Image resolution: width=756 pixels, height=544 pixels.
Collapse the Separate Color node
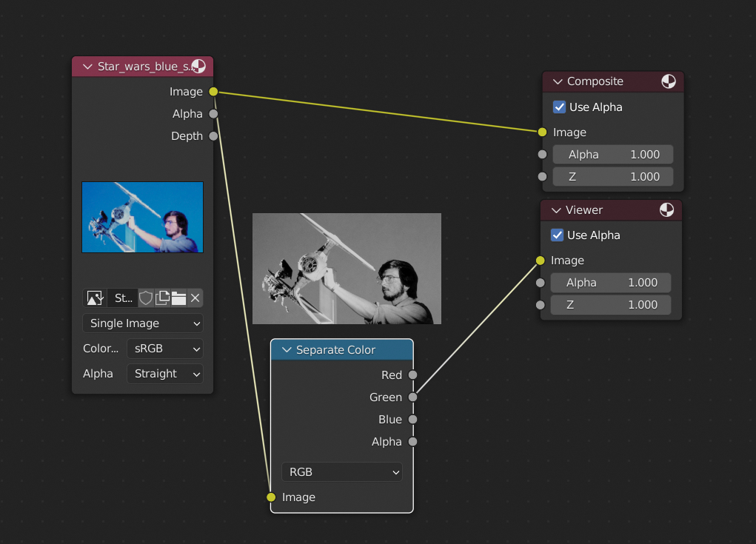(287, 350)
